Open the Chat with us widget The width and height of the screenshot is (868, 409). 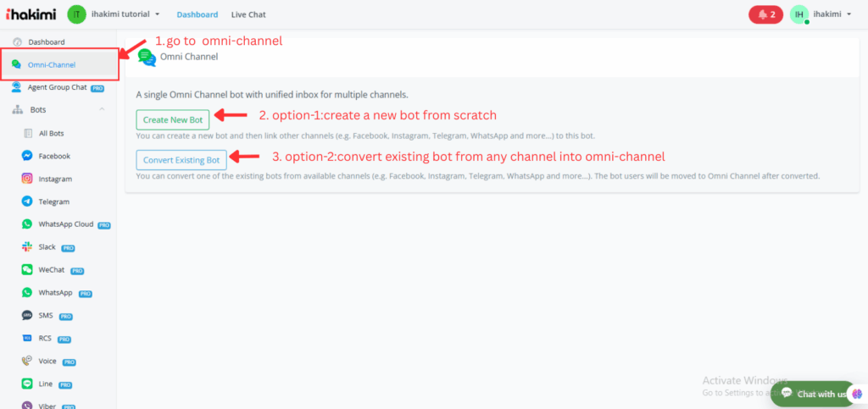point(812,394)
